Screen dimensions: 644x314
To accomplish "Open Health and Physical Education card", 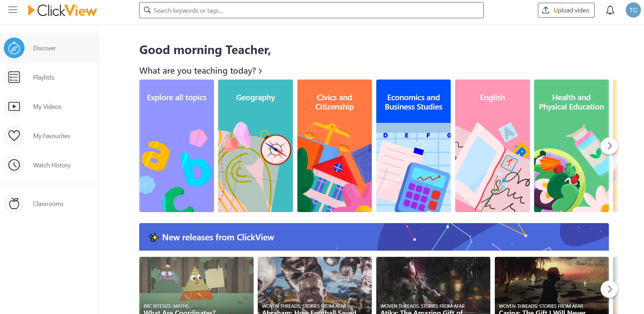I will pos(571,146).
